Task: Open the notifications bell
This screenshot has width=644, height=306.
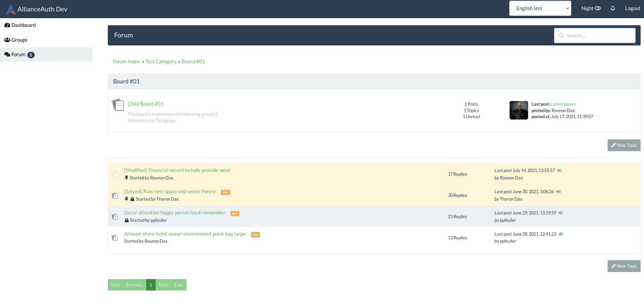Action: 613,8
